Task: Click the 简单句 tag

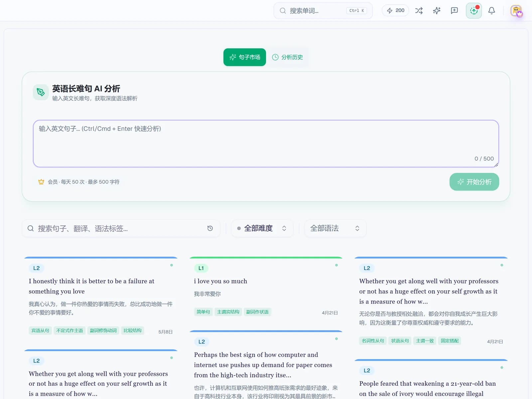Action: [x=203, y=312]
